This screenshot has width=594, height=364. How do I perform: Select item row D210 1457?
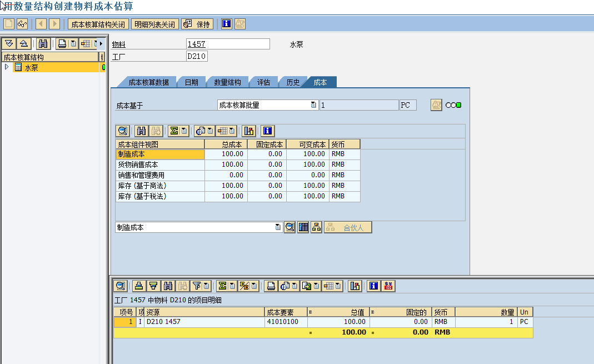point(323,322)
